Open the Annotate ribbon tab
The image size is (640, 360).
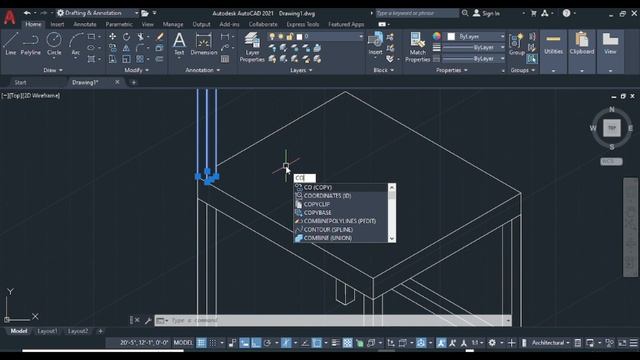(x=85, y=24)
